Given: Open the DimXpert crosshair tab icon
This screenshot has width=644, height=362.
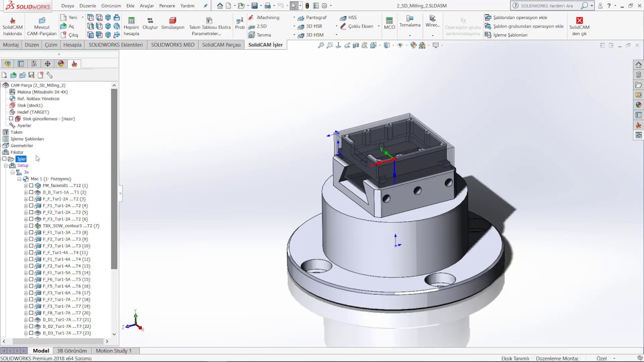Looking at the screenshot, I should pyautogui.click(x=48, y=64).
